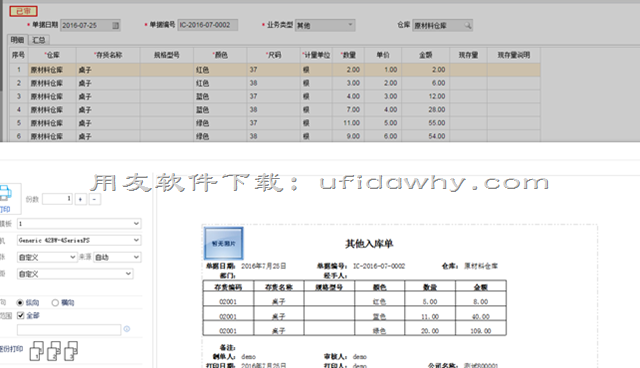Image resolution: width=640 pixels, height=368 pixels.
Task: Click the 颜色 column header in top grid
Action: (220, 55)
